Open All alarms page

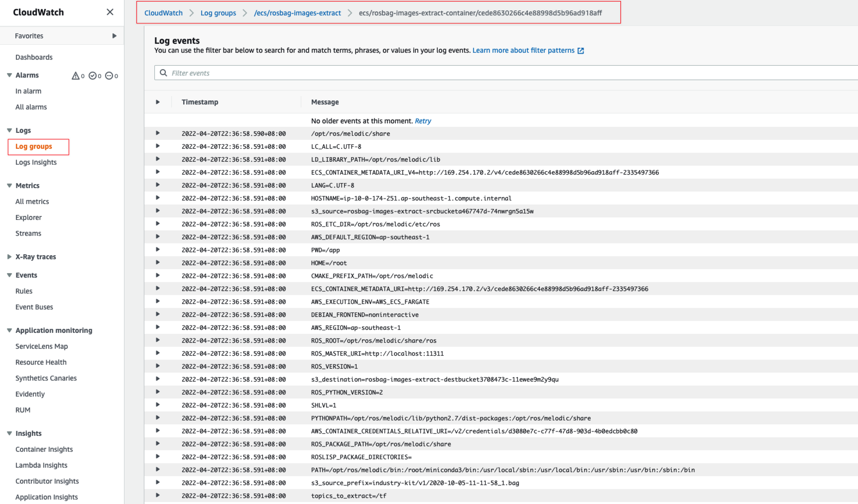31,107
